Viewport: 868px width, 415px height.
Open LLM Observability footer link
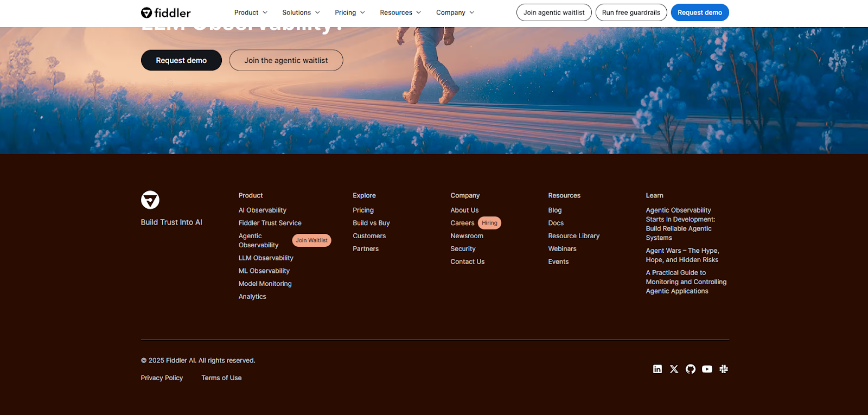click(266, 258)
